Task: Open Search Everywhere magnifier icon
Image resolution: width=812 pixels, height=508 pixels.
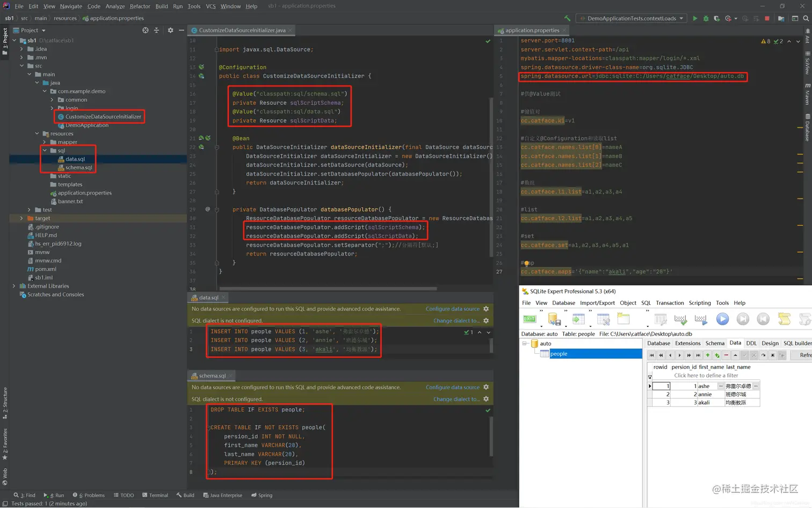Action: [806, 18]
